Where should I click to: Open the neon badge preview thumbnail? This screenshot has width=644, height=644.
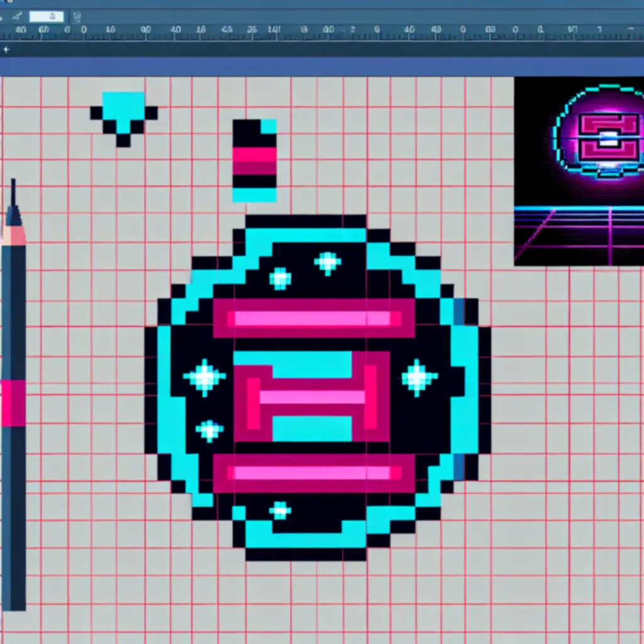pyautogui.click(x=579, y=171)
